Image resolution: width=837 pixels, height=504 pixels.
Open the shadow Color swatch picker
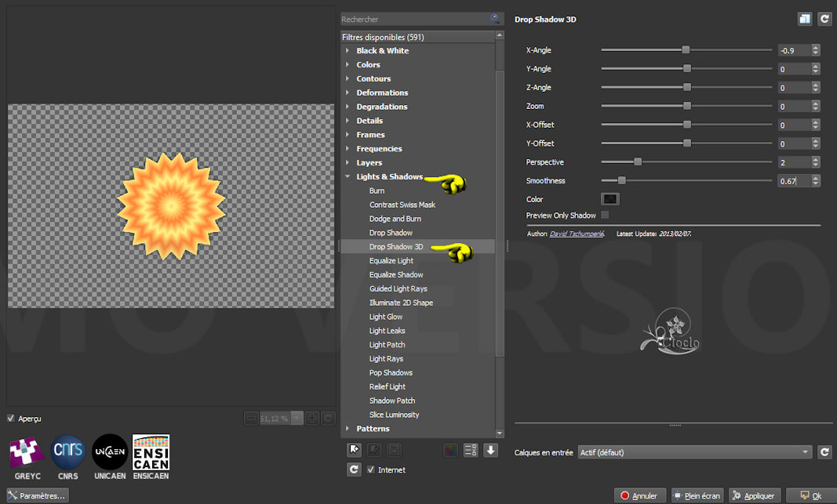click(x=610, y=199)
